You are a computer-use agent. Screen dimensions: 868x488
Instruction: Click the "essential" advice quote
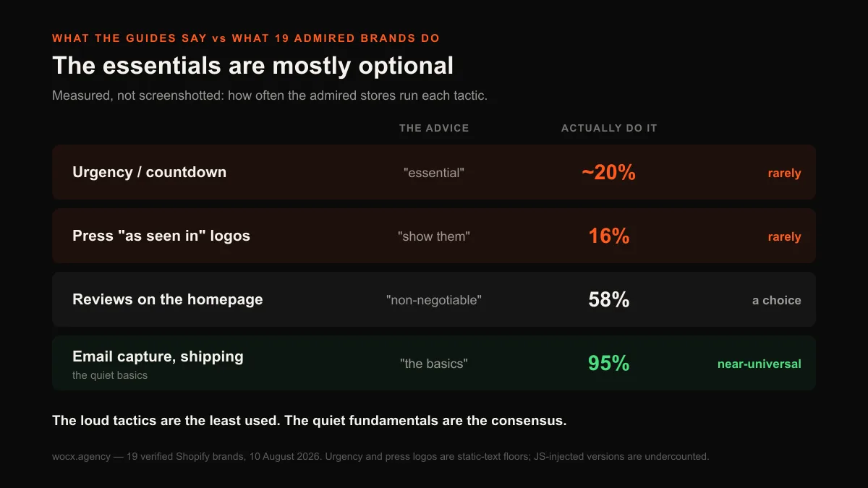(434, 173)
